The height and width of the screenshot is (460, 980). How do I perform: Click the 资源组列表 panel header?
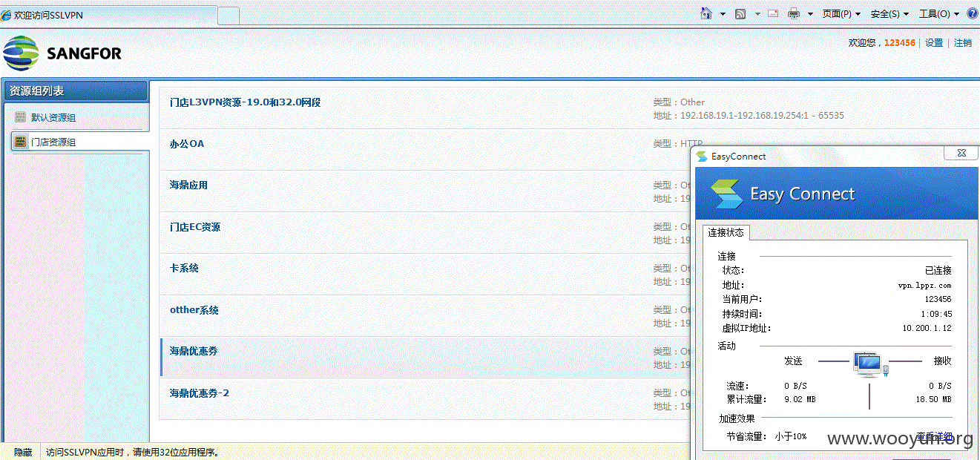pos(76,91)
